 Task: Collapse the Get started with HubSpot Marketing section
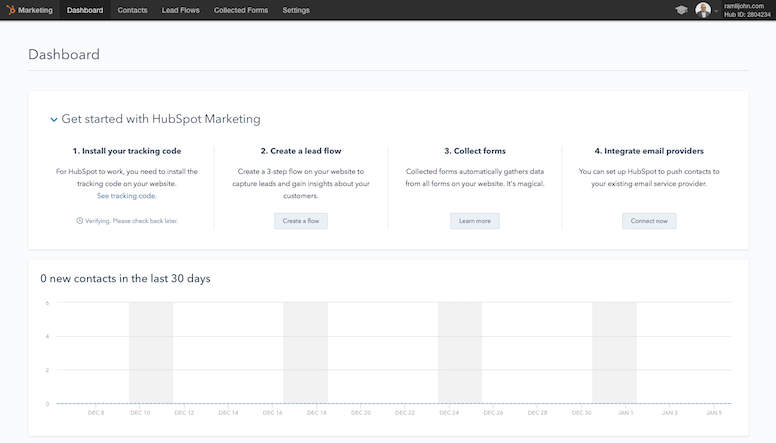pos(54,119)
